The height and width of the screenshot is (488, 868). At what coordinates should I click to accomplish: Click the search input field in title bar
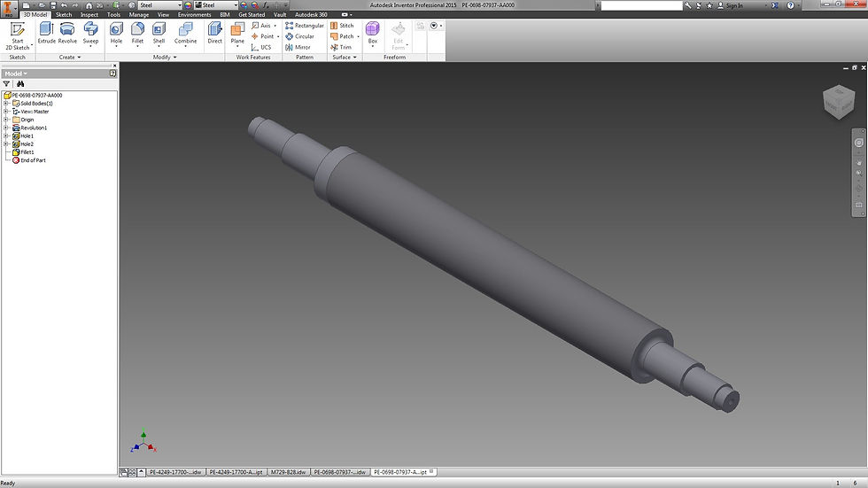(641, 5)
